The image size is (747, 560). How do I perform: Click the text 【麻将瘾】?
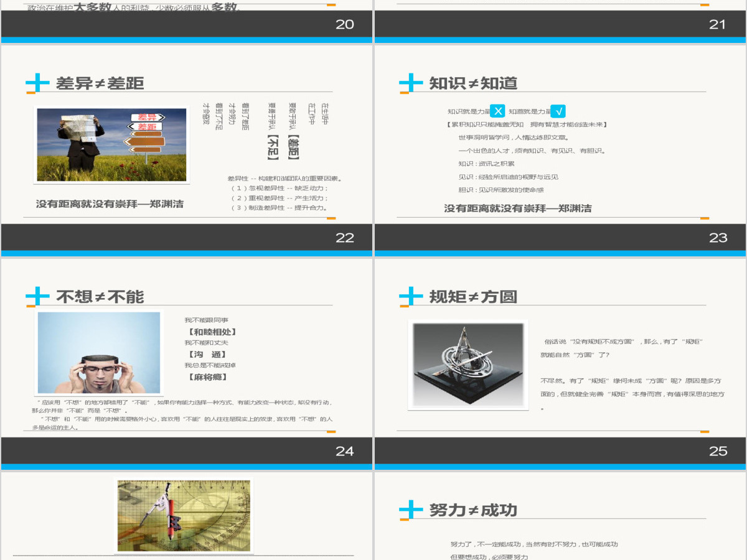[207, 376]
